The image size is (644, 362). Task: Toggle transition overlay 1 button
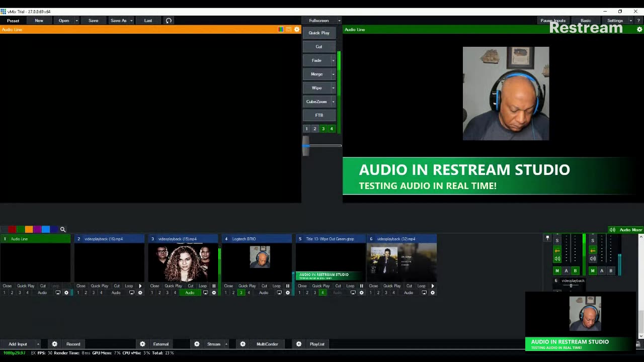click(x=306, y=129)
